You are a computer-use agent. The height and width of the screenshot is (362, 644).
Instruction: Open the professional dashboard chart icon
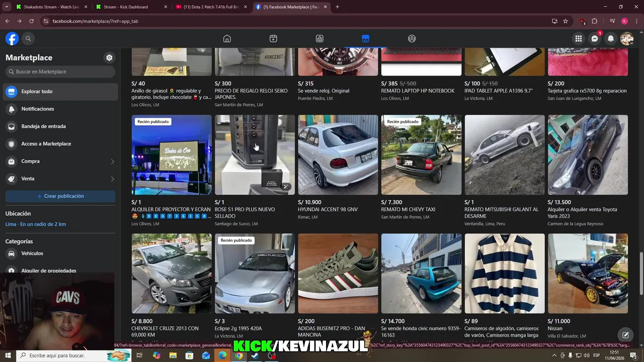319,39
